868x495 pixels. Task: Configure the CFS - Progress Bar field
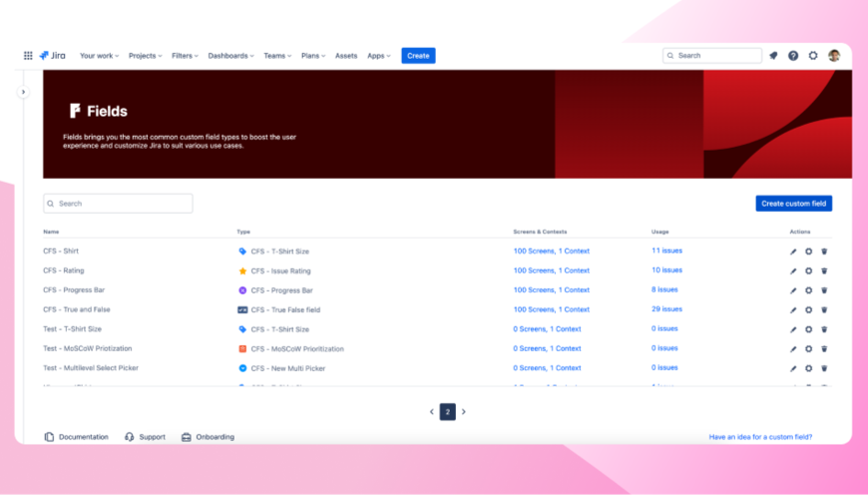(809, 290)
